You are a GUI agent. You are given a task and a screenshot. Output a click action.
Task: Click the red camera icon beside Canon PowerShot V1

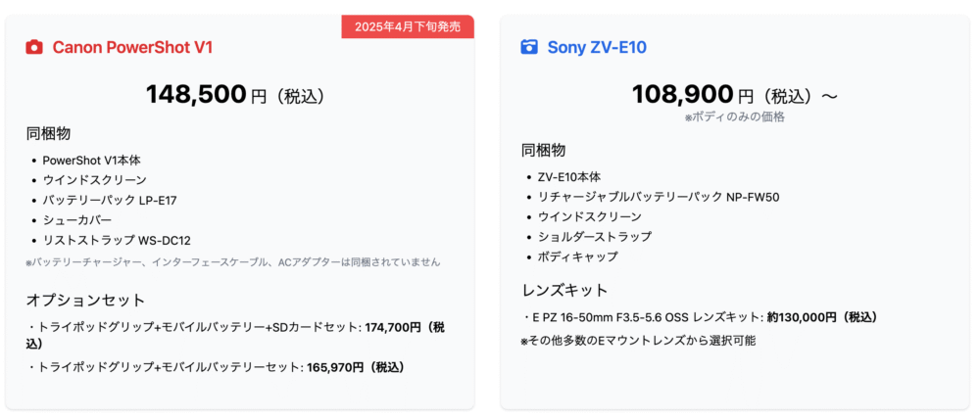[33, 47]
